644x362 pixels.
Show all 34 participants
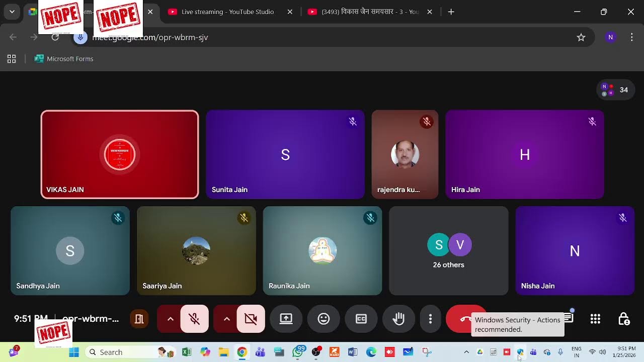(x=615, y=90)
